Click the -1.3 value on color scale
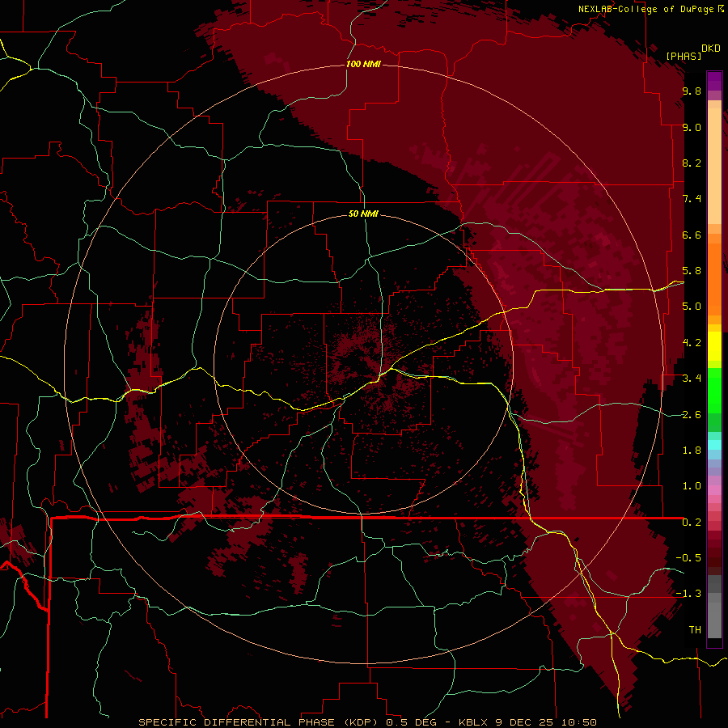 coord(688,594)
